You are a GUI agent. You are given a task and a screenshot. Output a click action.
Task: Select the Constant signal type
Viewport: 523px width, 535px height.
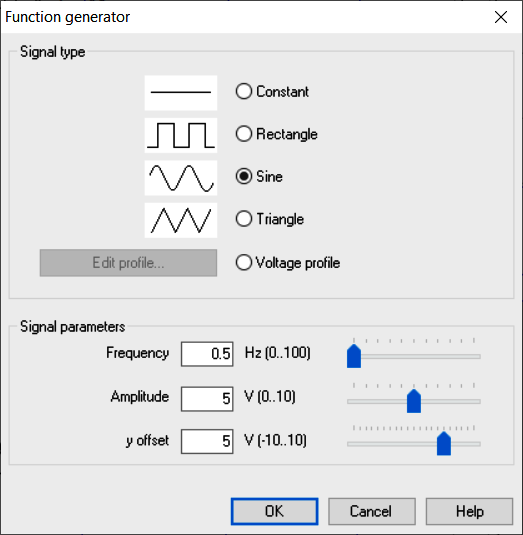(x=272, y=91)
